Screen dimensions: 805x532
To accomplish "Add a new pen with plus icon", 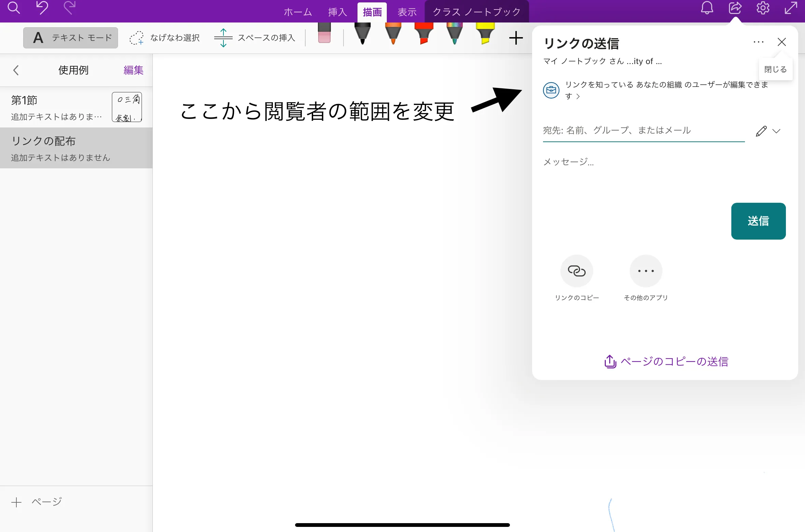I will 516,38.
